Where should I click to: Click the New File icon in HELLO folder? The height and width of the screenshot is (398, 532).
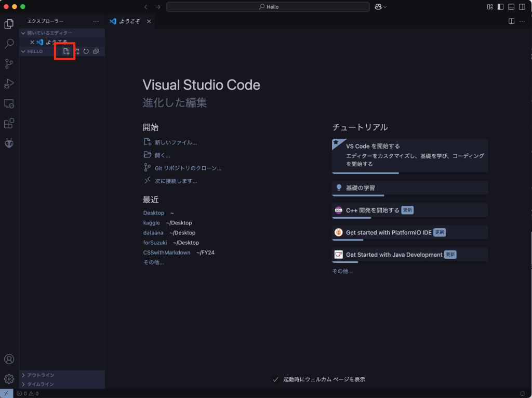(66, 51)
